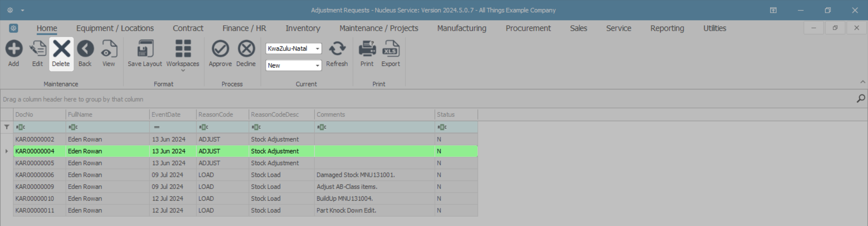Click the Print icon
This screenshot has height=226, width=868.
tap(367, 49)
